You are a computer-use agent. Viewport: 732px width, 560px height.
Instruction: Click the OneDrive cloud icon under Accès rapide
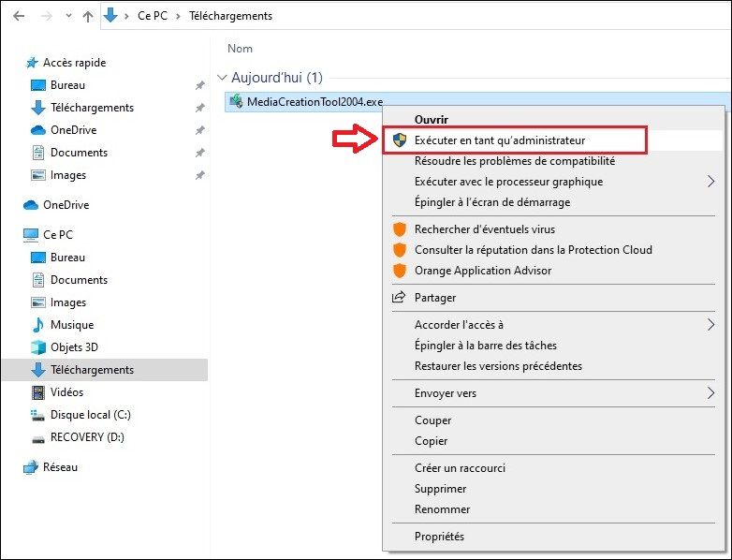tap(38, 130)
